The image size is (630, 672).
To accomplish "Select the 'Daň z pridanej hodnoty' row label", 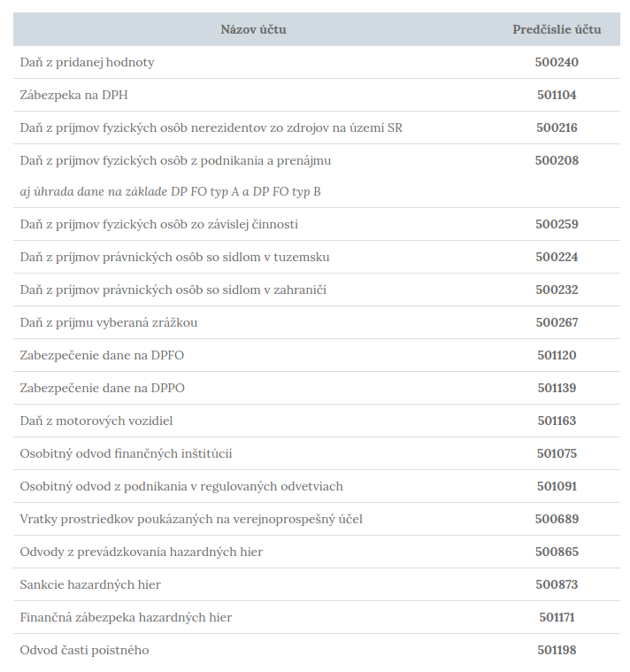I will point(88,62).
